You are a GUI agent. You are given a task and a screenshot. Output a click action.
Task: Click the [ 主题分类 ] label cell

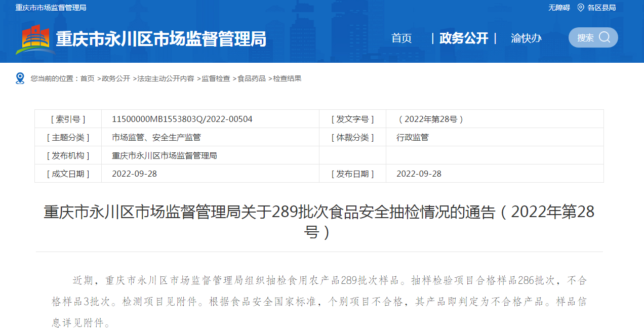[68, 138]
